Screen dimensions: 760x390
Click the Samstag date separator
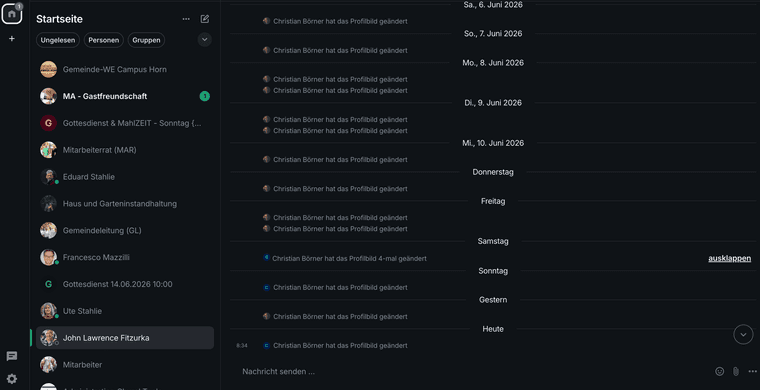click(493, 241)
